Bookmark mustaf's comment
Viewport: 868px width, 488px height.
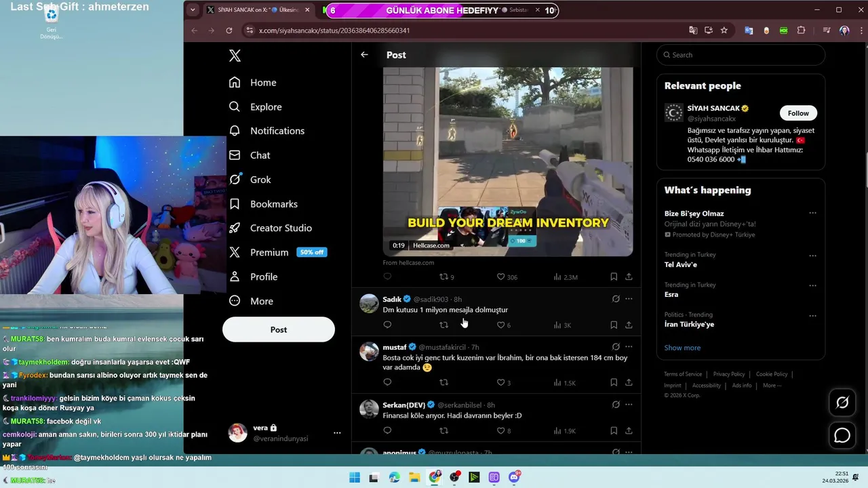tap(614, 382)
